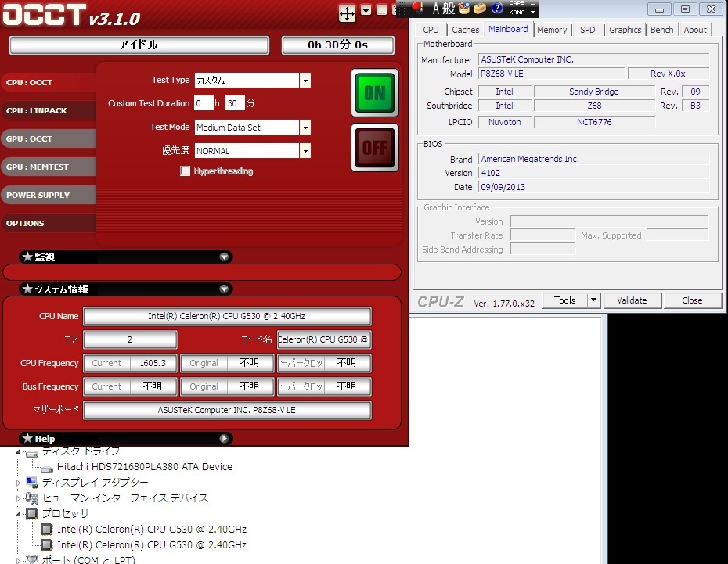Viewport: 728px width, 564px height.
Task: Click the IME 般 conversion mode icon
Action: click(449, 8)
